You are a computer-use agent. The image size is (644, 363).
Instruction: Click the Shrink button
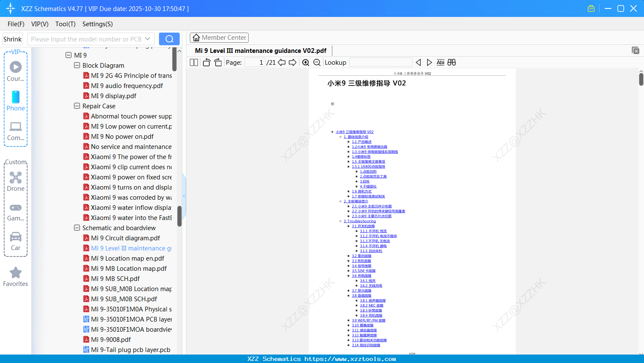12,39
